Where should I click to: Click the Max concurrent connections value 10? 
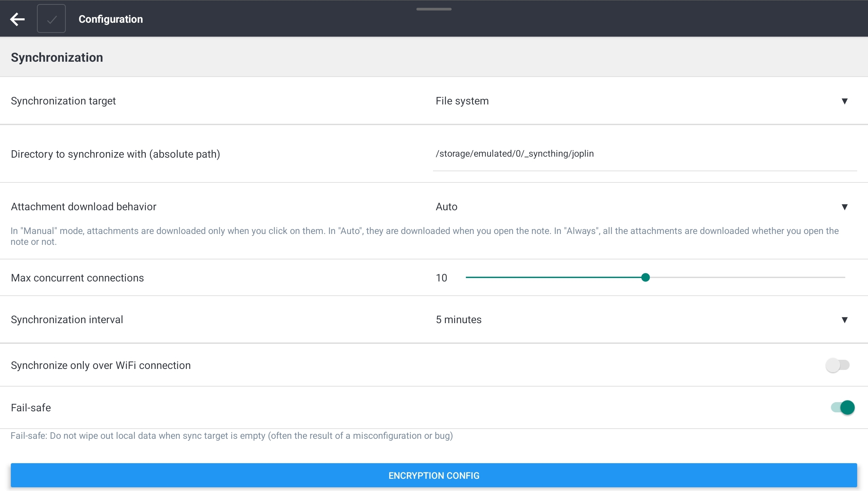pos(441,277)
